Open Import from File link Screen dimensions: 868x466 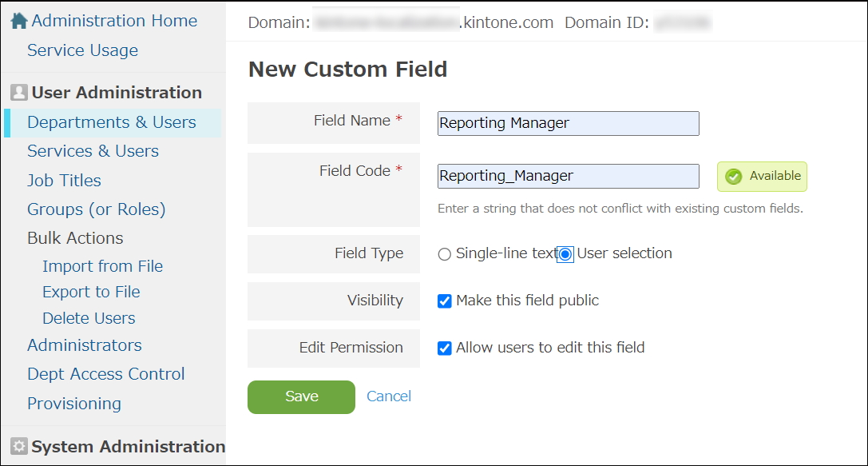click(x=102, y=266)
